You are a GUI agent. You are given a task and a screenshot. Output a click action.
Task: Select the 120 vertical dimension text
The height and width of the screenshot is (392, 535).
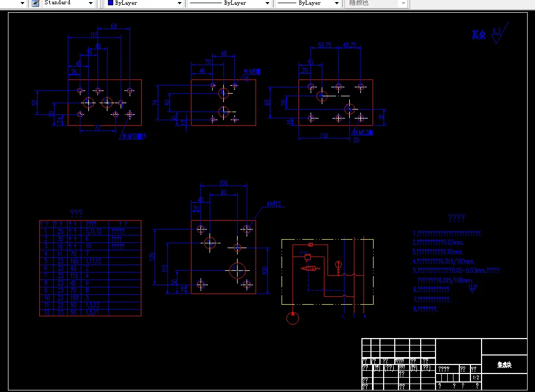coord(152,257)
